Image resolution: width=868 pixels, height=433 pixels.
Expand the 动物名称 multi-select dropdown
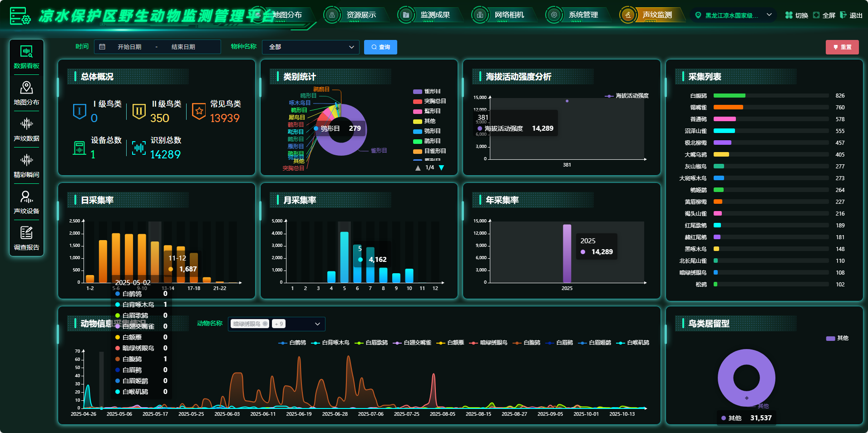(x=276, y=324)
